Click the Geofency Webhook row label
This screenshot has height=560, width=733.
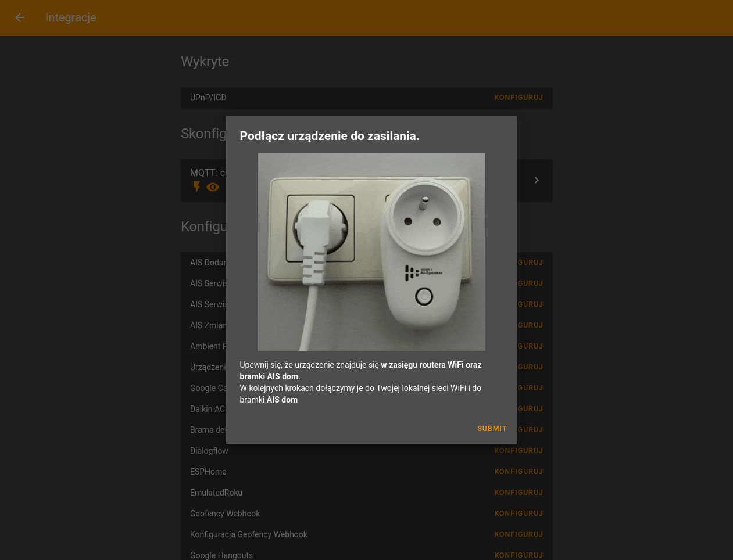click(225, 514)
